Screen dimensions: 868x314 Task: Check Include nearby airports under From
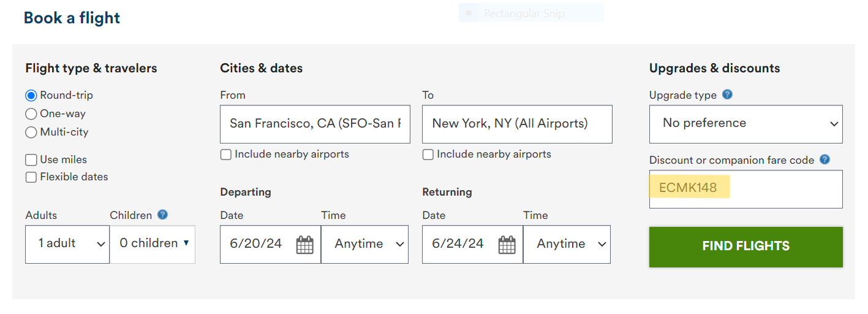[226, 155]
